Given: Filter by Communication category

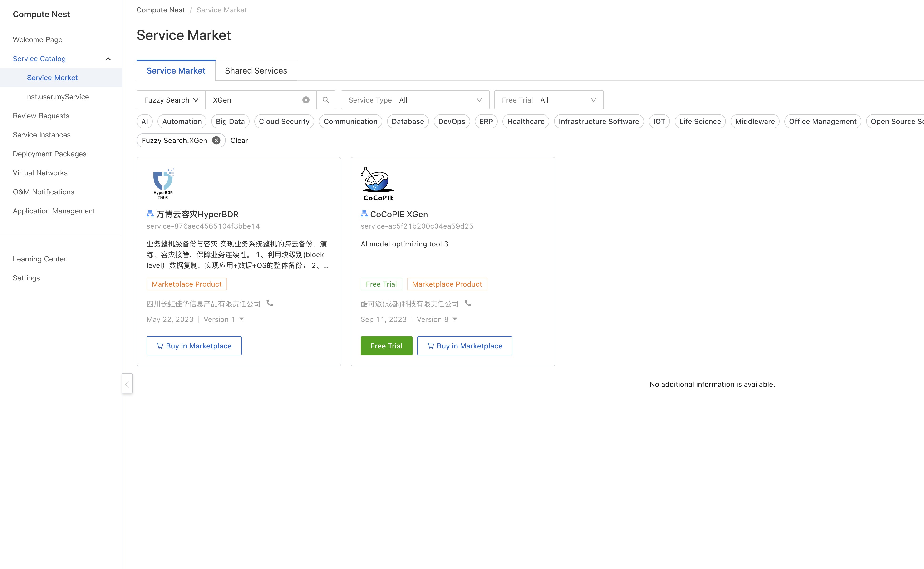Looking at the screenshot, I should point(351,121).
